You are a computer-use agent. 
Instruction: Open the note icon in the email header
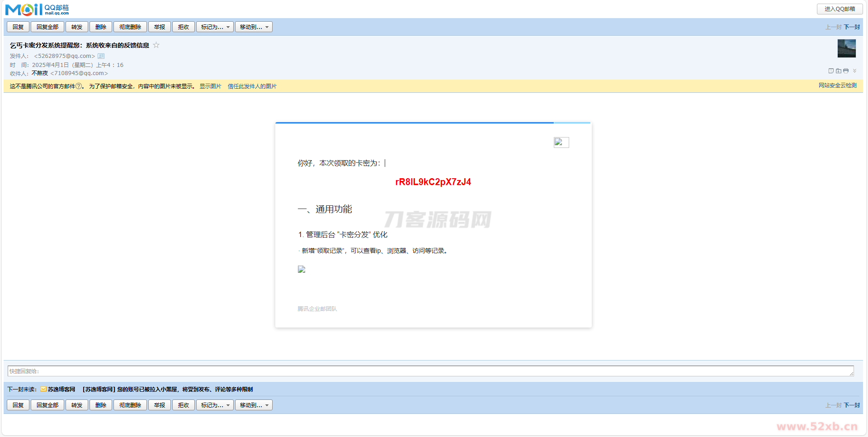[831, 71]
